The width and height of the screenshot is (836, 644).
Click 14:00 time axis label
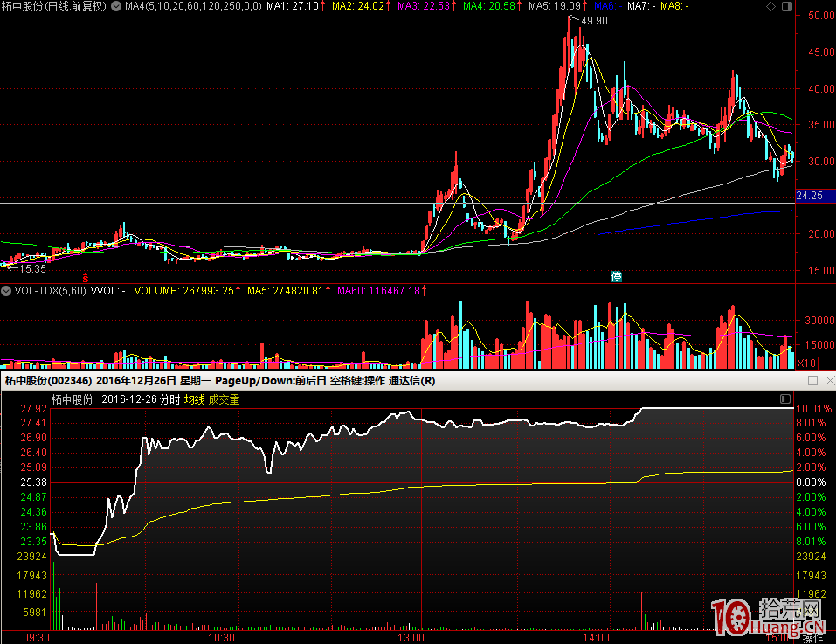[596, 638]
